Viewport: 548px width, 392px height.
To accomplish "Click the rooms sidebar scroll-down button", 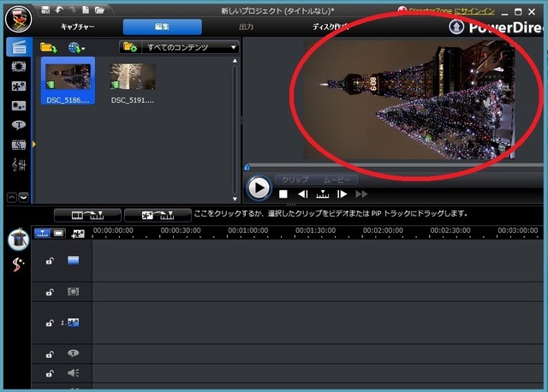I will pos(23,198).
